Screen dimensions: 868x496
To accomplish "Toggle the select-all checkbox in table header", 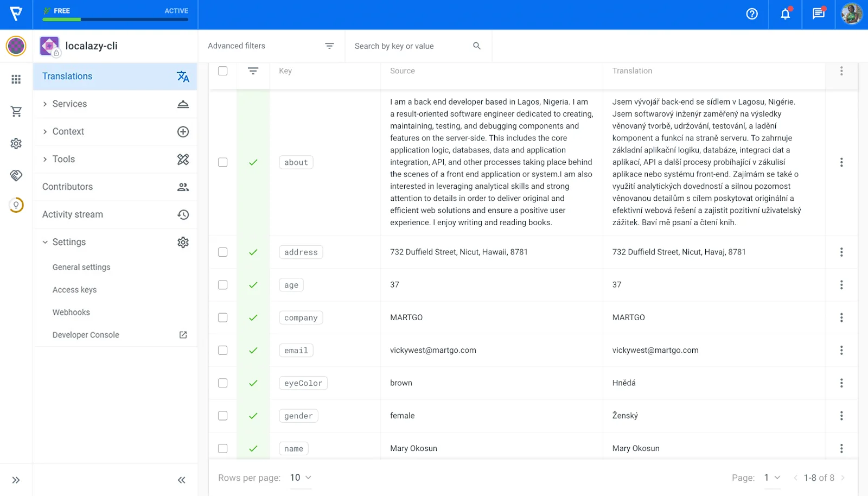I will point(222,71).
